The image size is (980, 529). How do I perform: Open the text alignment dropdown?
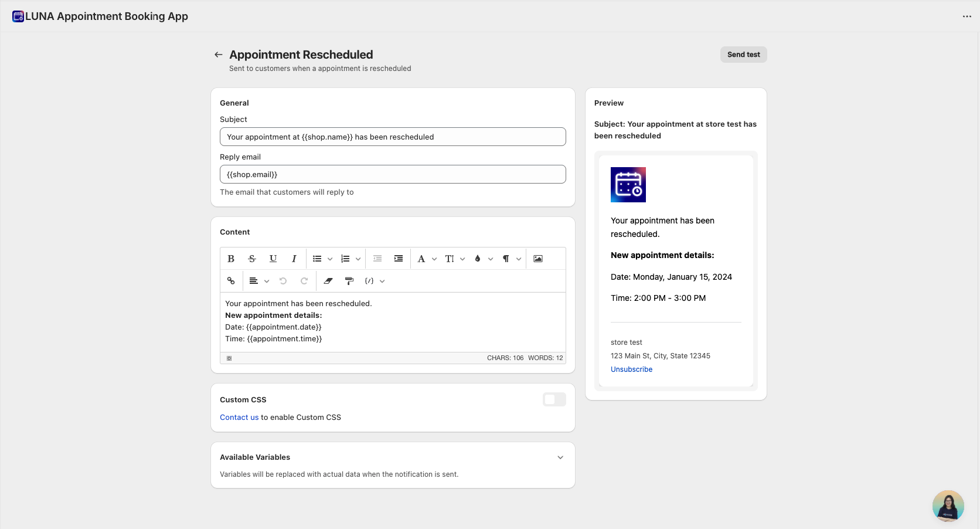click(258, 281)
